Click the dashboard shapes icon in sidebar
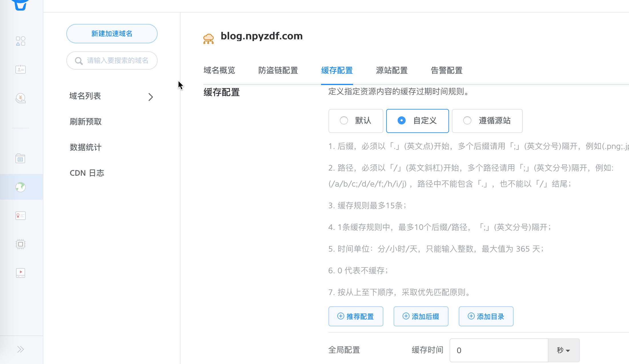Screen dimensions: 629x364 [21, 41]
